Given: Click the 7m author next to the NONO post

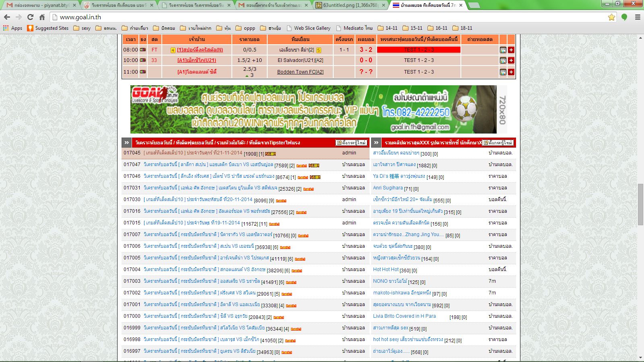Looking at the screenshot, I should coord(492,281).
